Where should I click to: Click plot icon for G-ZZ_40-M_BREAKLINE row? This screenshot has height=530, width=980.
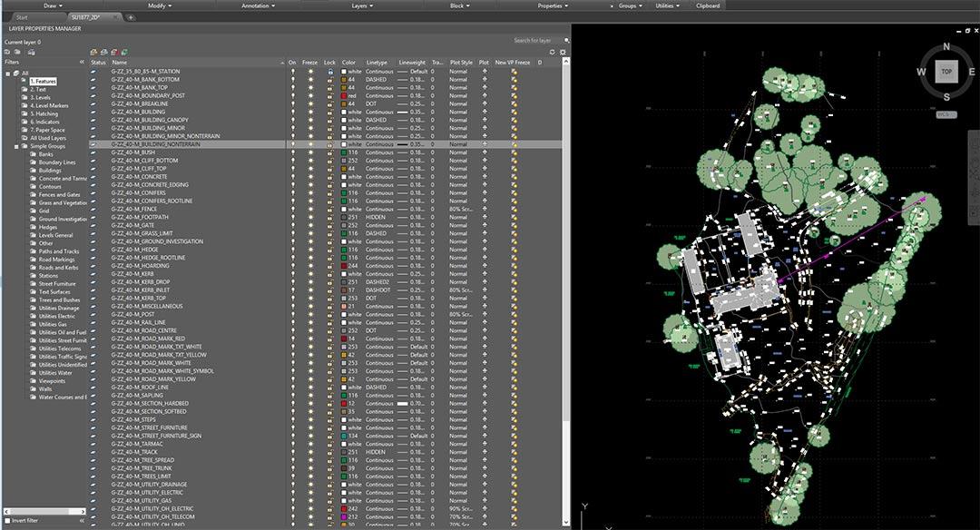[485, 103]
